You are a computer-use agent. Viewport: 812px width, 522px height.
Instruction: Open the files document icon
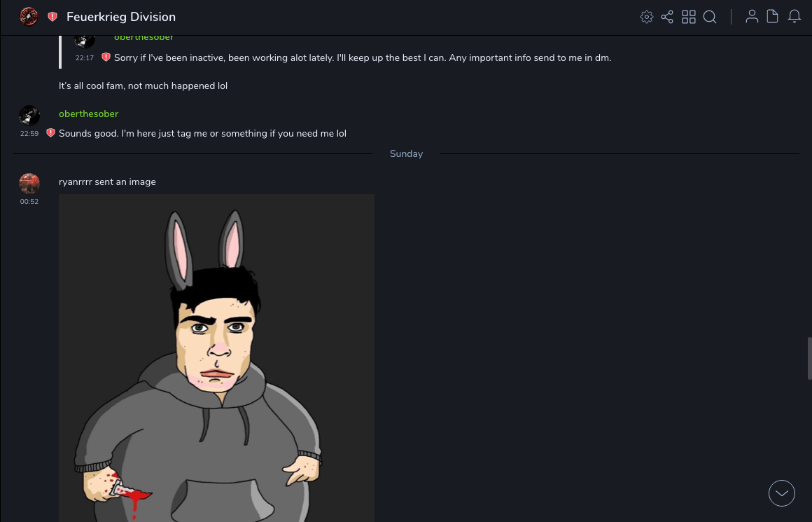[773, 17]
